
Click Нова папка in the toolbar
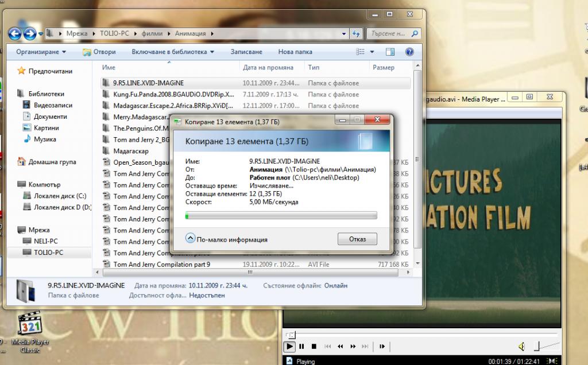(295, 52)
